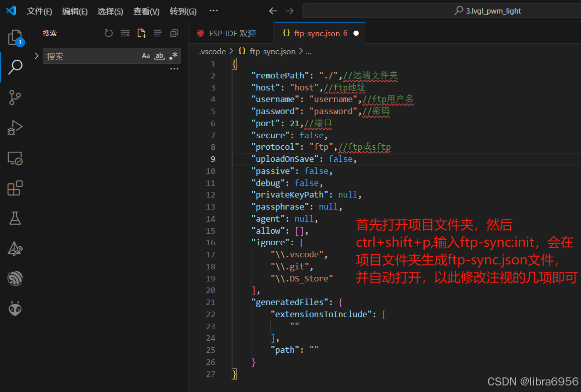Open the Search view in activity bar
This screenshot has height=392, width=581.
(x=15, y=67)
